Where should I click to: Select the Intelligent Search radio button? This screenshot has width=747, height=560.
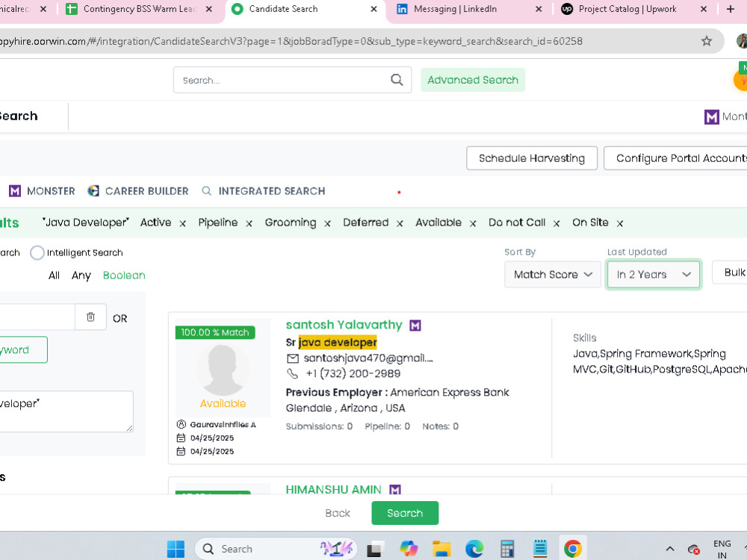click(37, 252)
